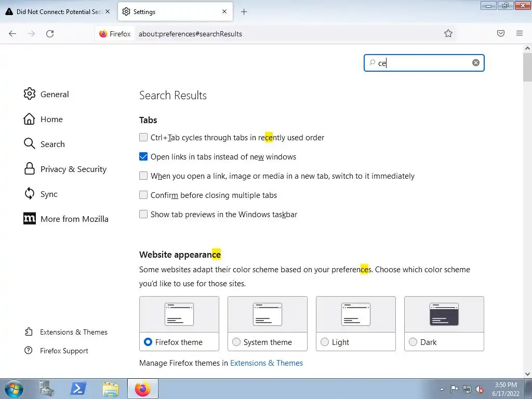Open a new tab with the plus icon
Image resolution: width=532 pixels, height=399 pixels.
244,12
